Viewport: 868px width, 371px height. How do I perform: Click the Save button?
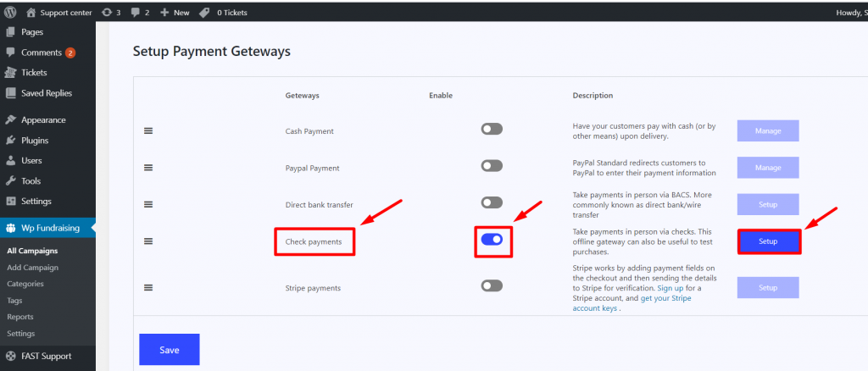pyautogui.click(x=170, y=350)
